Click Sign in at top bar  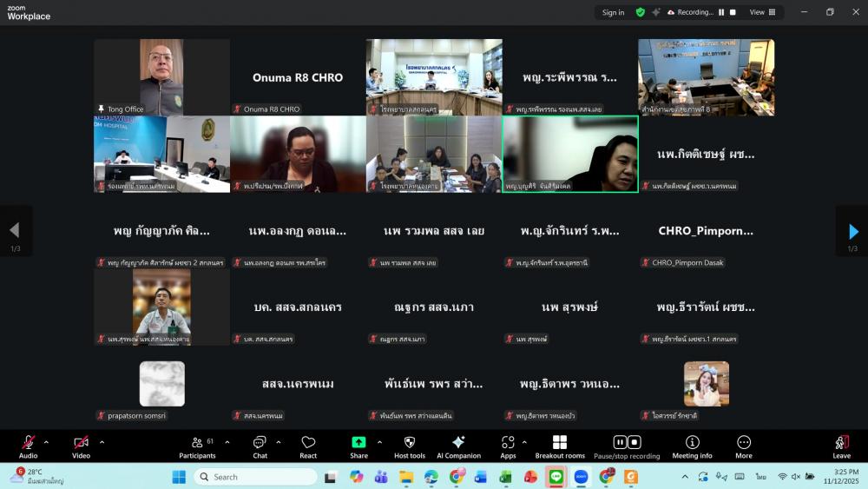coord(613,12)
